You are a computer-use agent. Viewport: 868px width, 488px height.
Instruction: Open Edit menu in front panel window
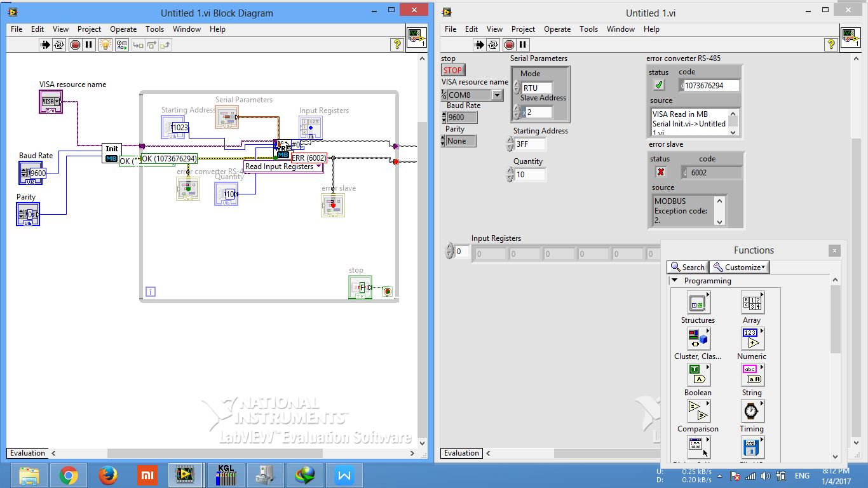pyautogui.click(x=471, y=29)
